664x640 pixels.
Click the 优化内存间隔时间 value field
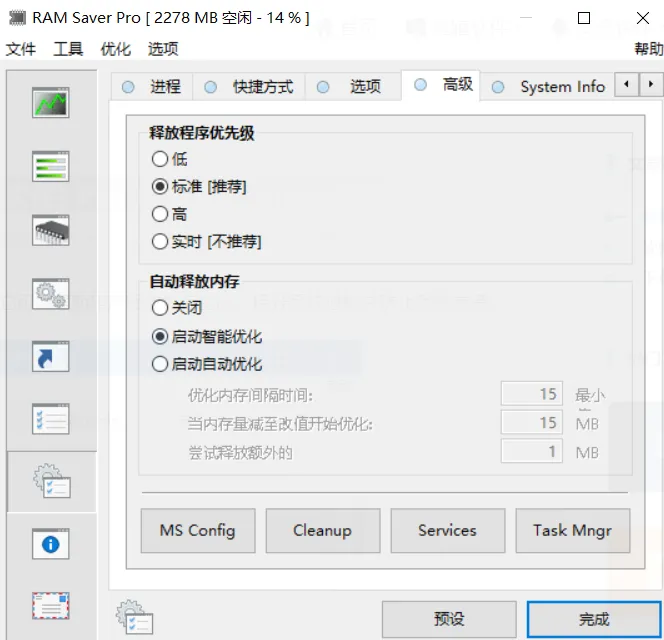tap(531, 393)
